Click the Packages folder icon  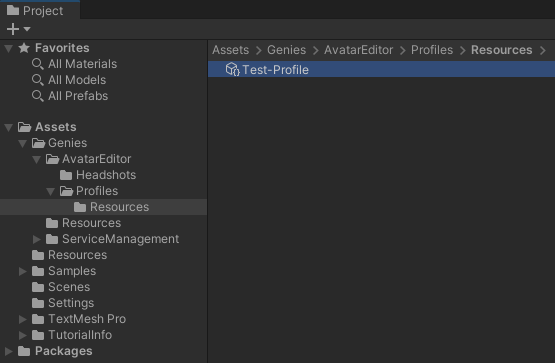24,351
